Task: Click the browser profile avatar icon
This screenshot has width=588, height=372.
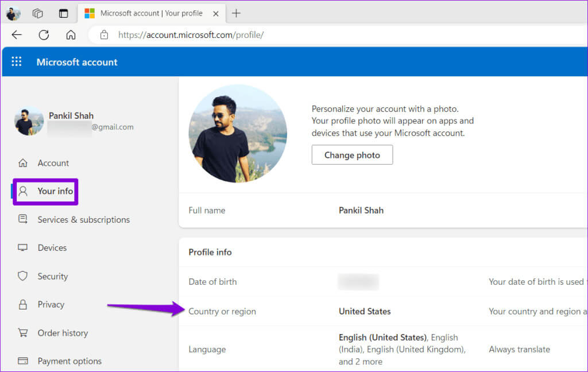Action: (x=13, y=14)
